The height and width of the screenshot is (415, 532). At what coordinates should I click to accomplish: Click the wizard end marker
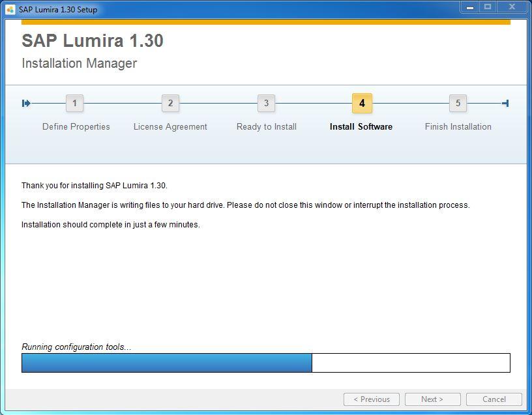[505, 103]
